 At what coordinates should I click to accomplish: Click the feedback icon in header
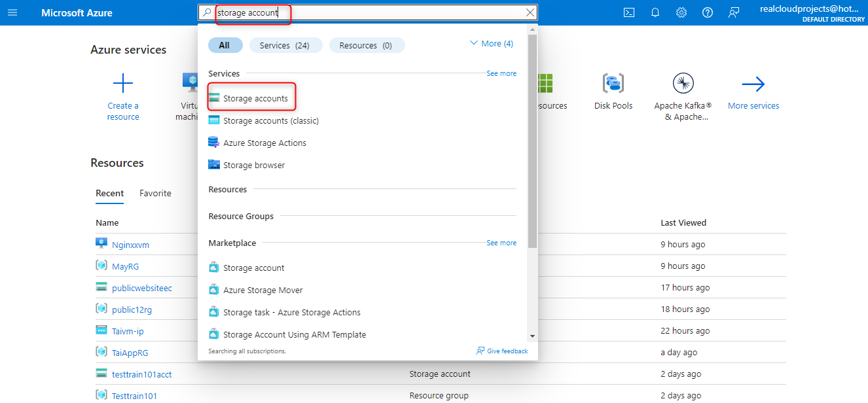point(734,12)
